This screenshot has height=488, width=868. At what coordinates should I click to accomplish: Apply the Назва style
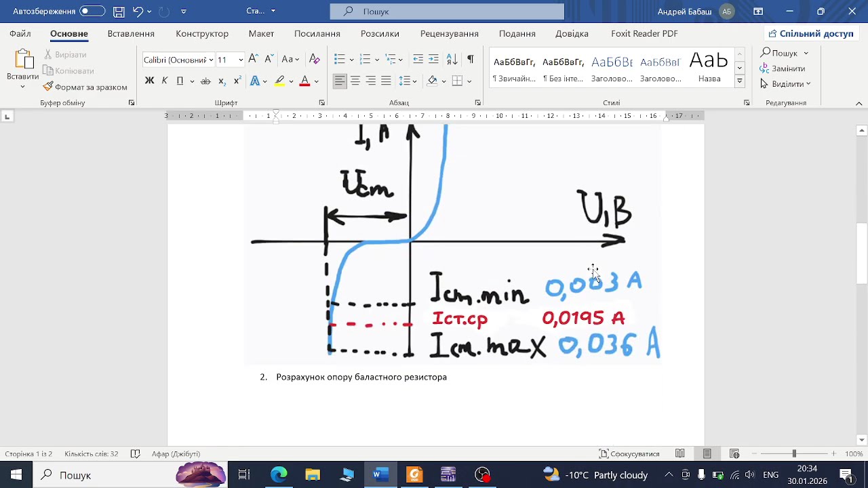(709, 68)
